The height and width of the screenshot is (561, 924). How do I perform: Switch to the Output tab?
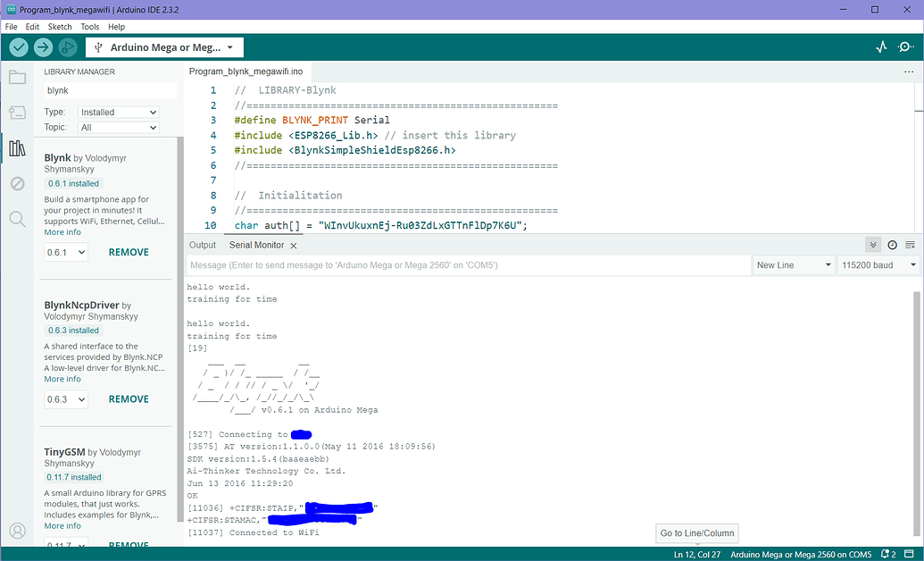203,245
